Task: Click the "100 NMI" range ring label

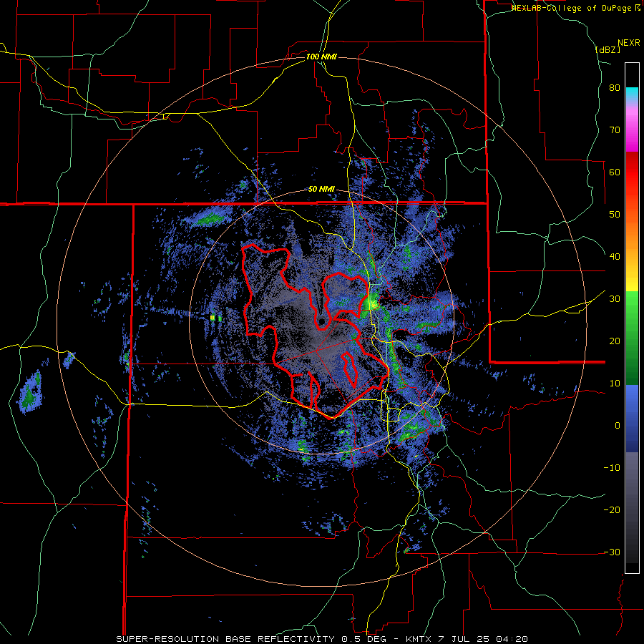Action: 321,57
